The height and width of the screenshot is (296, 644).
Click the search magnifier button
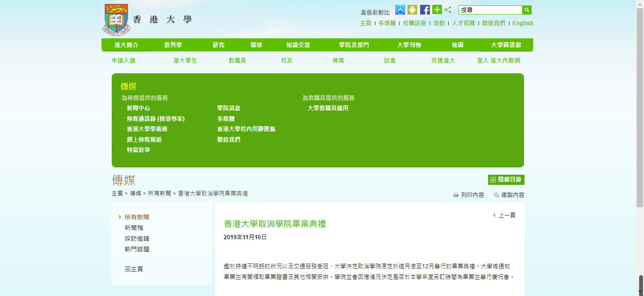click(x=527, y=10)
